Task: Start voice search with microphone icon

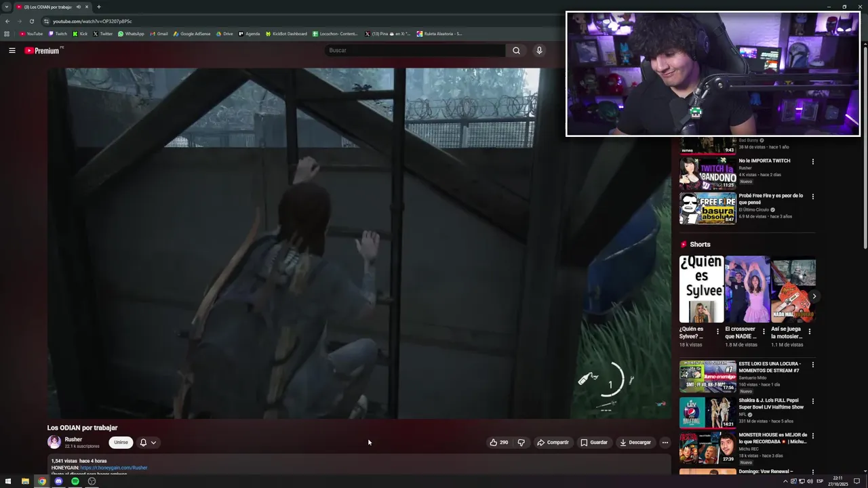Action: click(539, 50)
